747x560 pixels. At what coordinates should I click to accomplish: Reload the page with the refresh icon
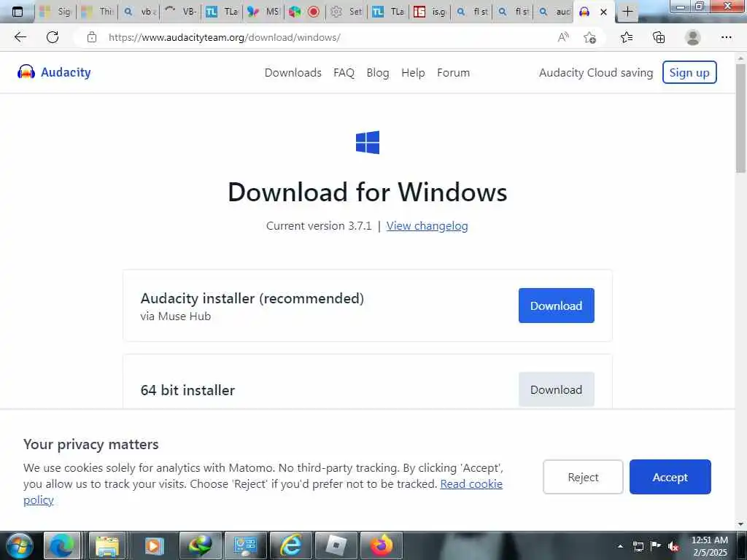click(53, 37)
